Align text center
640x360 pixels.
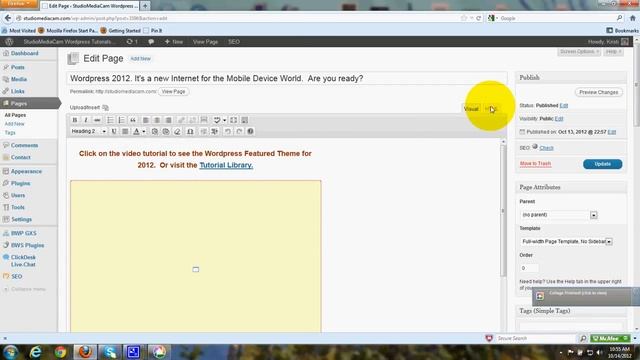157,120
